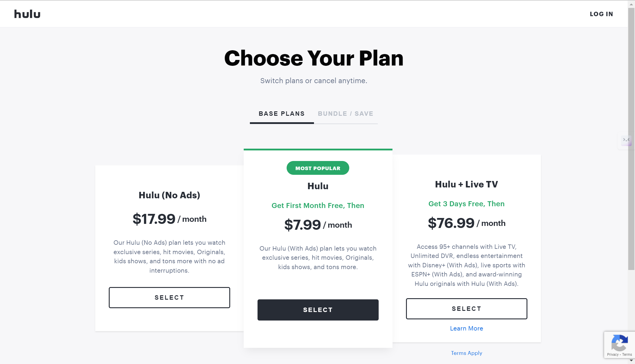Viewport: 635px width, 364px height.
Task: Click the scrollbar down arrow
Action: 631,360
